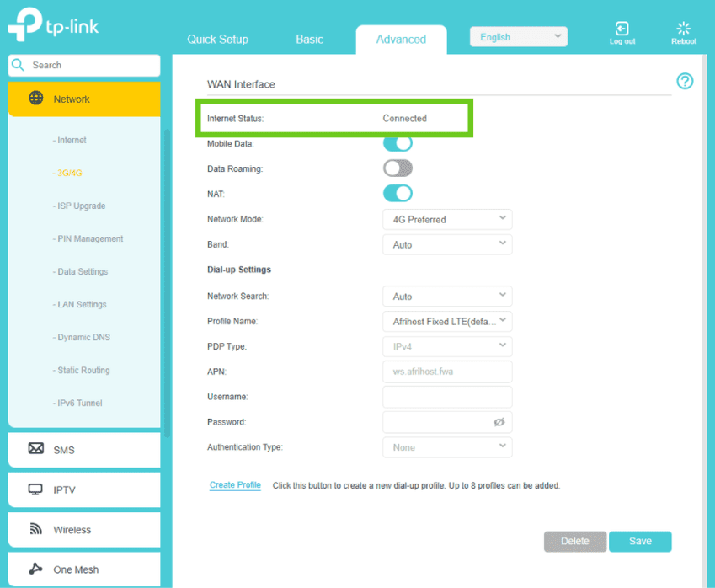Click the Log out icon
This screenshot has width=715, height=588.
[622, 29]
